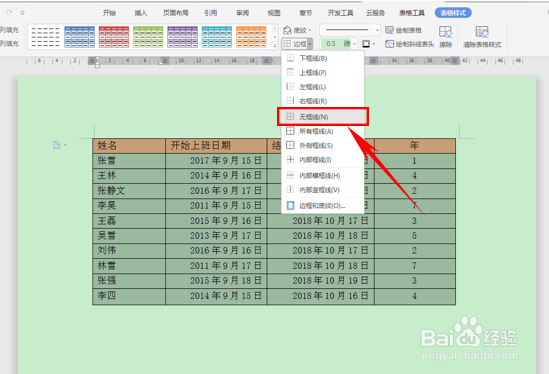Click the name cell 王磊

129,221
